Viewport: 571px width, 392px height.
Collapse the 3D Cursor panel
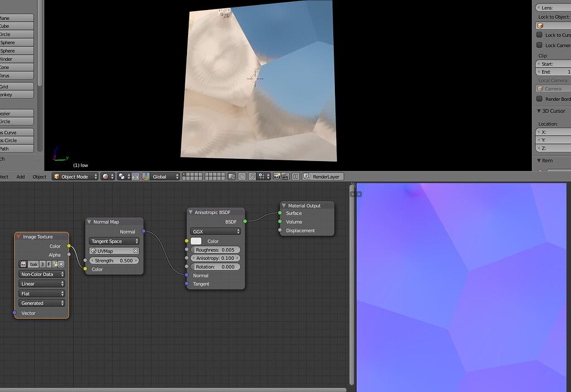[539, 111]
